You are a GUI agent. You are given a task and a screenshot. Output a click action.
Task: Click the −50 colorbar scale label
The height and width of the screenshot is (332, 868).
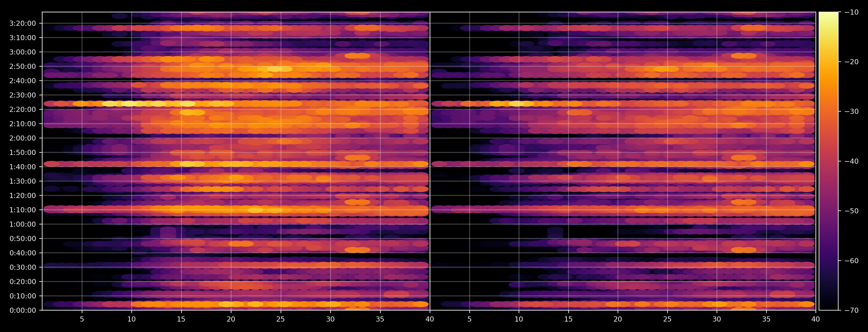pyautogui.click(x=852, y=211)
